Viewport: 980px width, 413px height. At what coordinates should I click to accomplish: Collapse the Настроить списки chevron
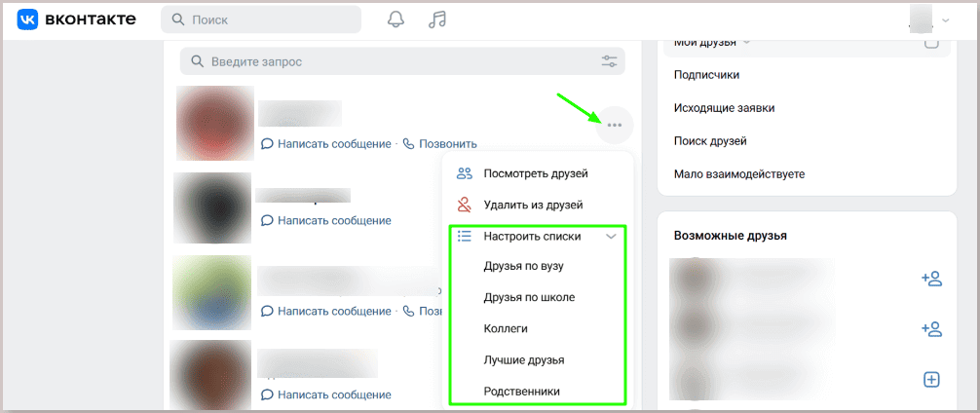tap(611, 236)
